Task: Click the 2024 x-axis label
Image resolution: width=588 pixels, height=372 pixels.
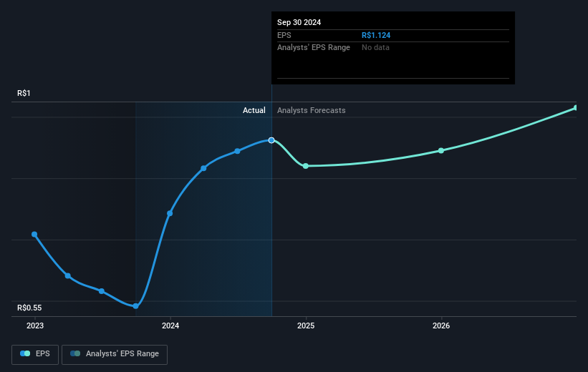Action: pos(170,326)
